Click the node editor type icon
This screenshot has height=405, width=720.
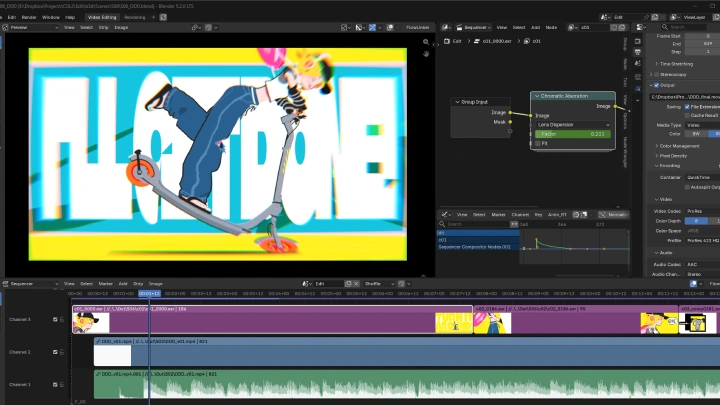[444, 28]
